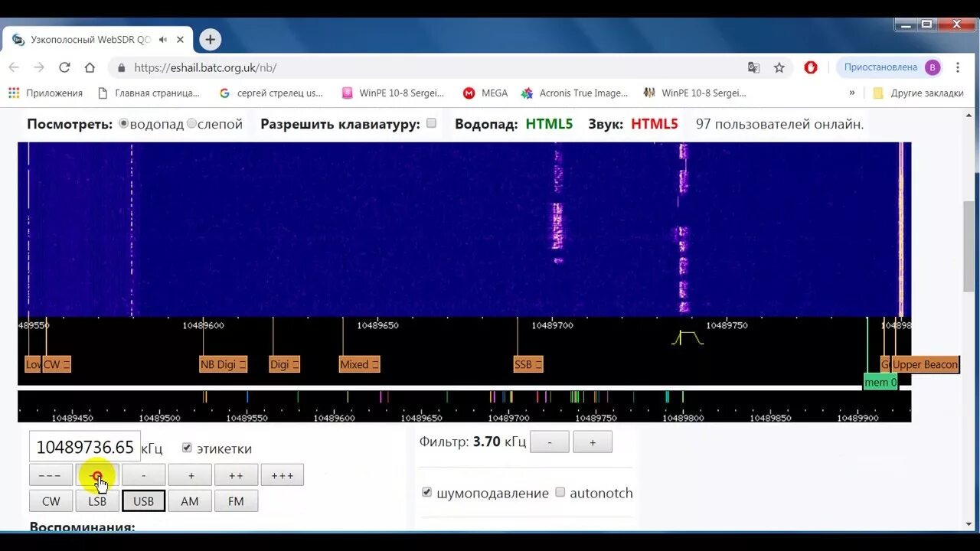Click the padlock site info icon
The width and height of the screenshot is (980, 551).
click(121, 67)
